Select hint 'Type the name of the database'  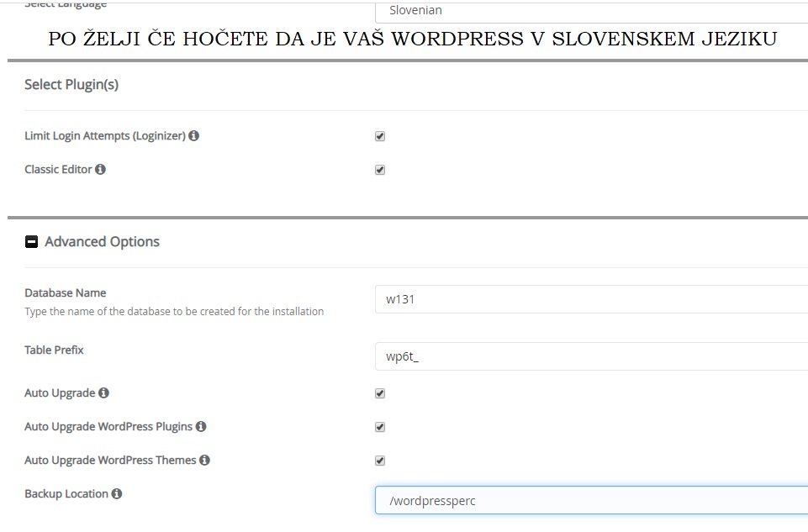174,311
